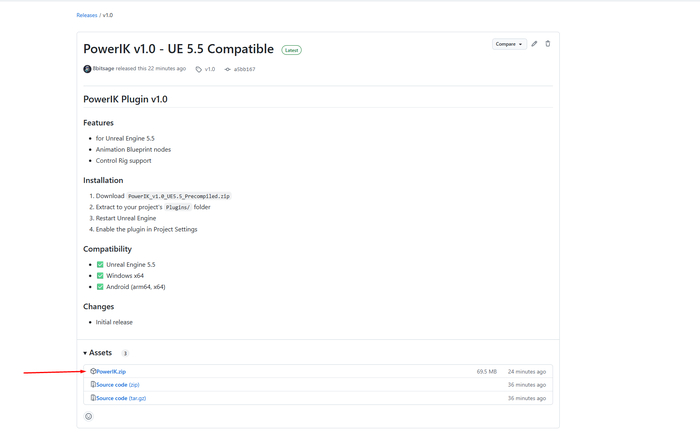Click the commit icon beside a5bb167
Viewport: 700px width, 439px height.
coord(228,69)
